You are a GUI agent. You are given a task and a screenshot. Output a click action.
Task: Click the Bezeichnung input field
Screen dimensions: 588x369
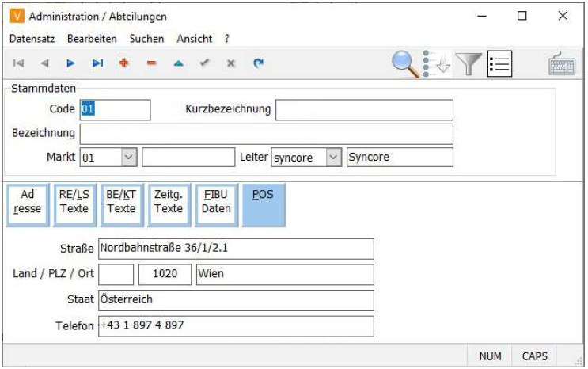point(266,134)
